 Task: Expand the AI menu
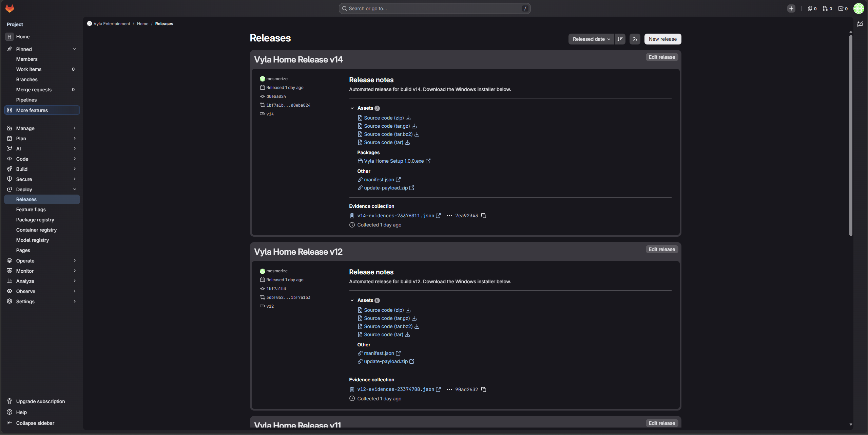click(42, 149)
